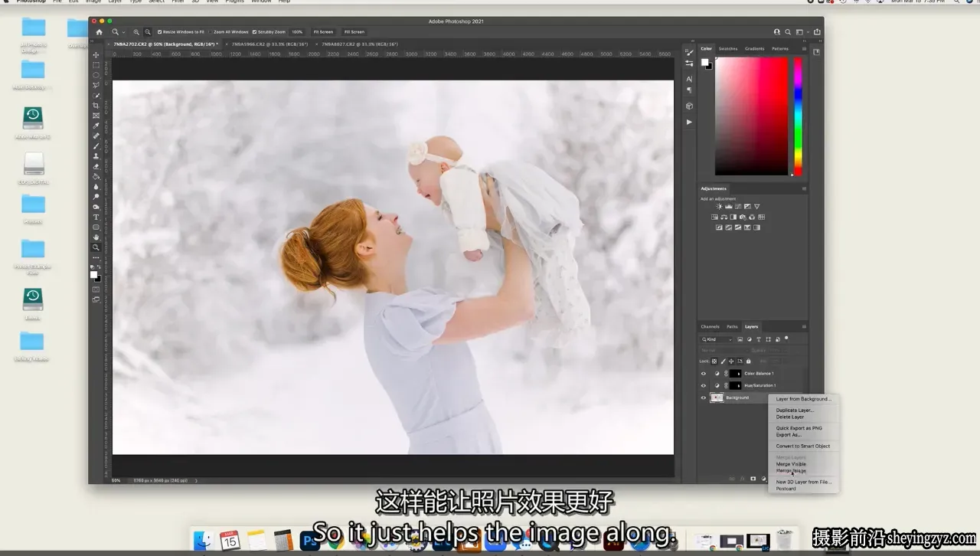Select the Brush tool
980x556 pixels.
pyautogui.click(x=96, y=146)
